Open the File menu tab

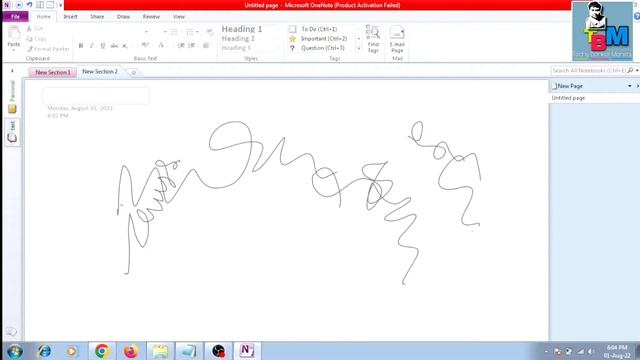click(x=15, y=17)
